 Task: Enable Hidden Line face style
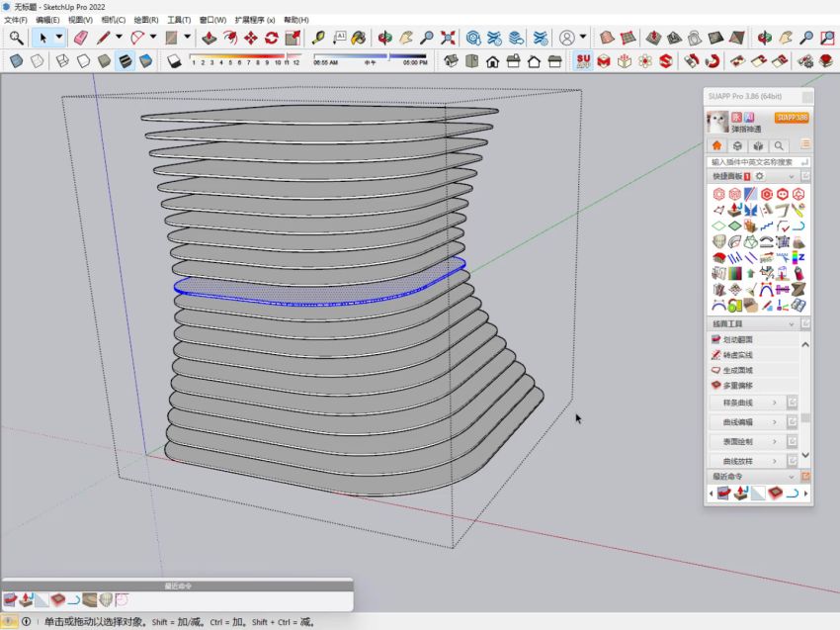point(84,61)
